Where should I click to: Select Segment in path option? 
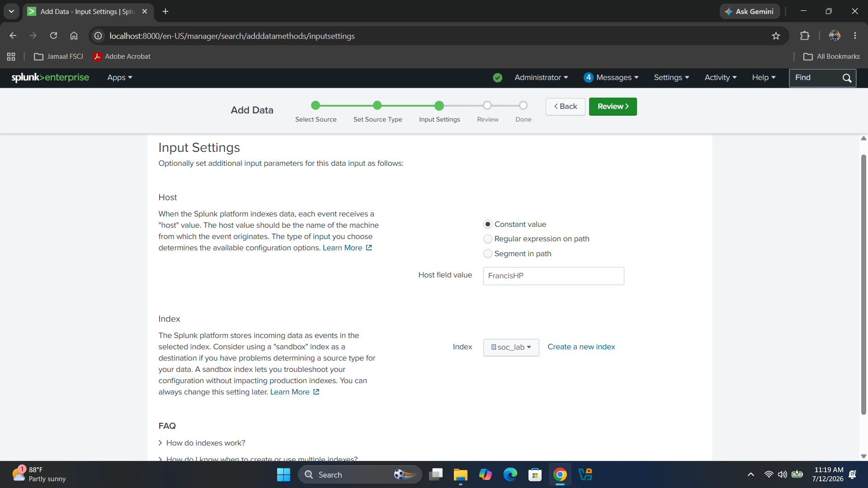(487, 253)
